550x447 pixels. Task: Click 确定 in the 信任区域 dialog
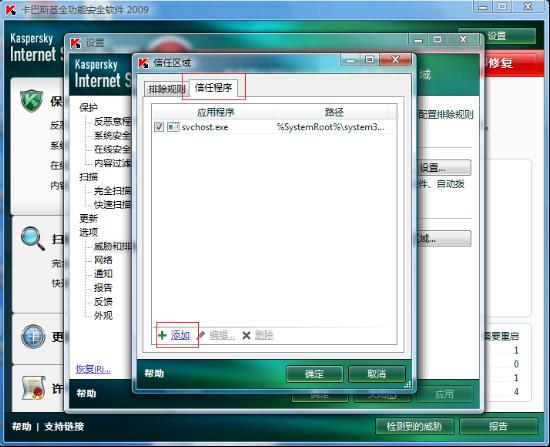coord(314,374)
